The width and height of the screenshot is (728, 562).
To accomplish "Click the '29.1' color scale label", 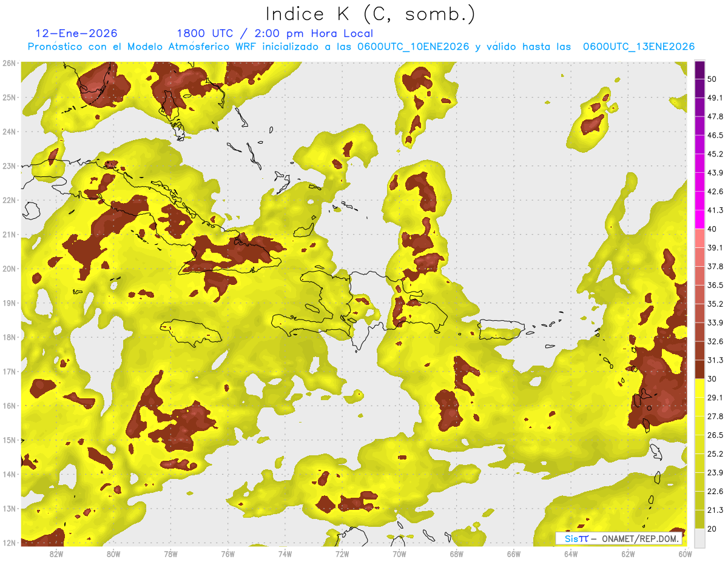I will pos(716,398).
